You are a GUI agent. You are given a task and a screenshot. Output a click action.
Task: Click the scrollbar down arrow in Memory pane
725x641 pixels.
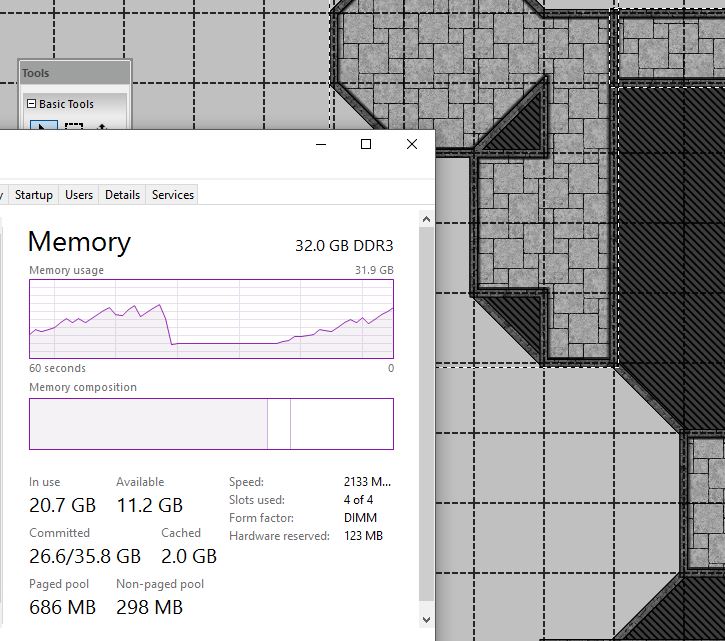point(427,618)
